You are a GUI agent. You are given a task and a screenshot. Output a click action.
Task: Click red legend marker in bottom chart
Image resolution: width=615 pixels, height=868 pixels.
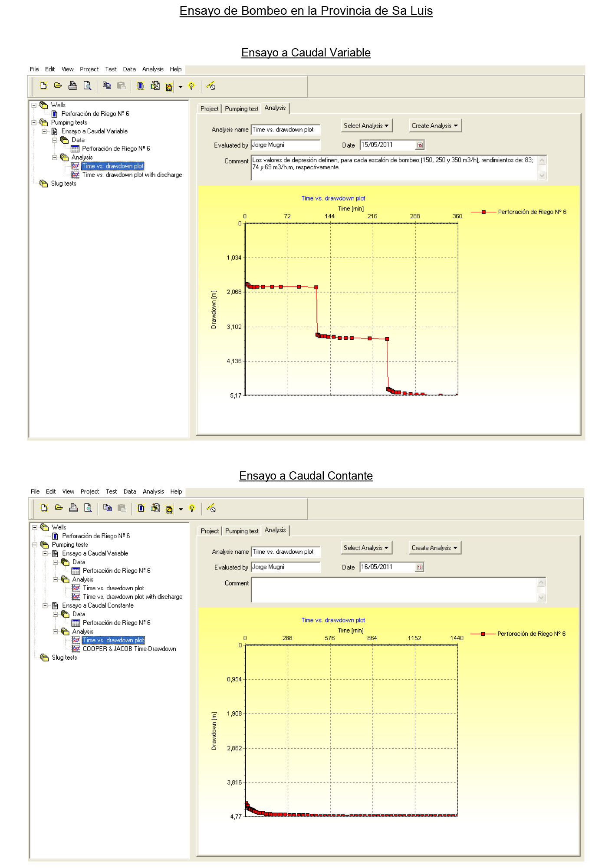(x=483, y=634)
